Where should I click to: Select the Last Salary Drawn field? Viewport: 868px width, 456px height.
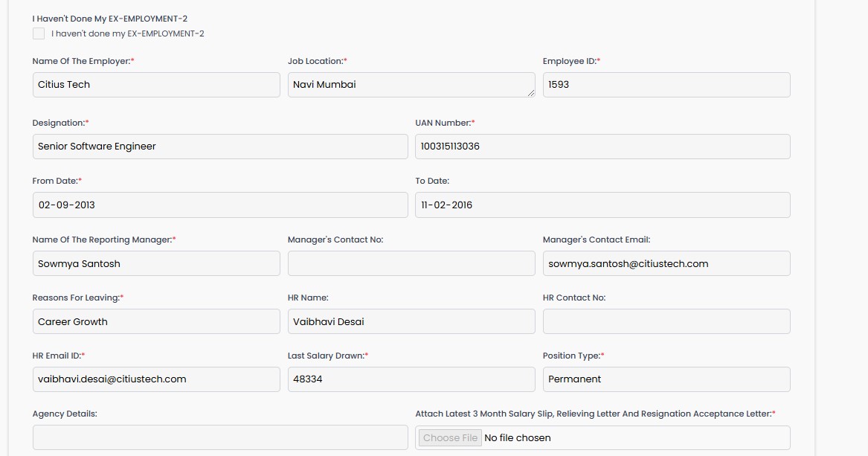pyautogui.click(x=411, y=379)
